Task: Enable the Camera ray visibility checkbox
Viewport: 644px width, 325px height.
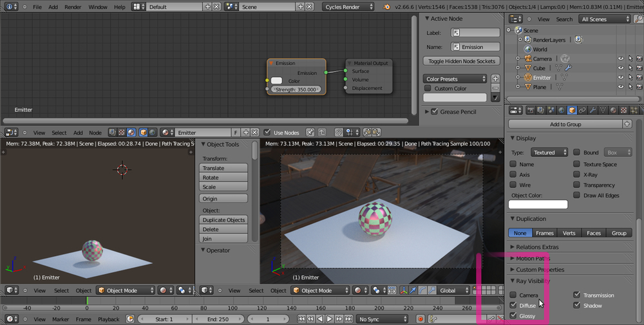Action: point(513,295)
